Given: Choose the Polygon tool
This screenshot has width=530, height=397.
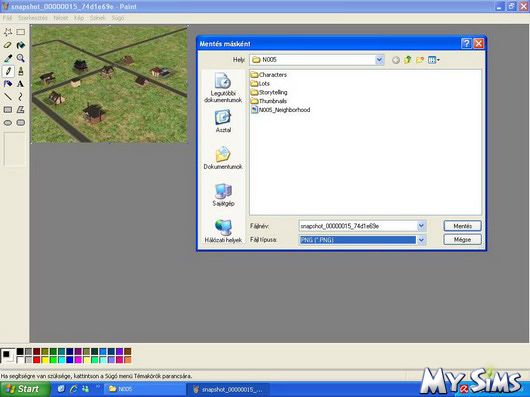Looking at the screenshot, I should click(21, 109).
